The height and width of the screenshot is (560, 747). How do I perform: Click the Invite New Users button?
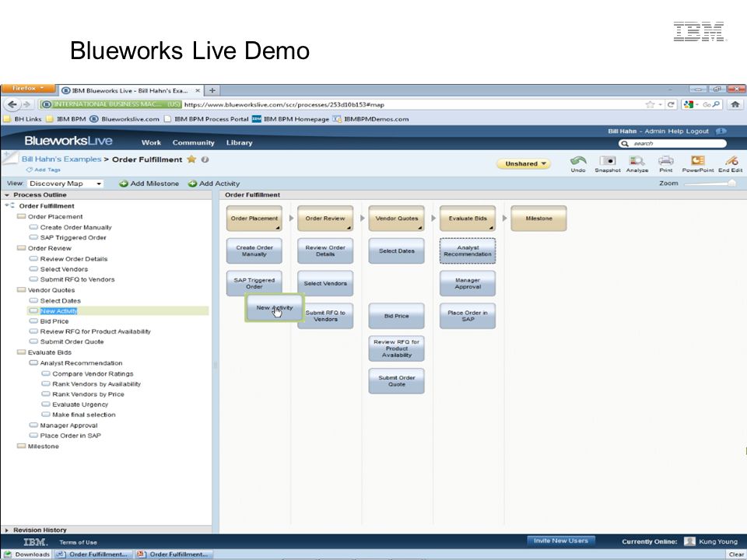coord(561,541)
